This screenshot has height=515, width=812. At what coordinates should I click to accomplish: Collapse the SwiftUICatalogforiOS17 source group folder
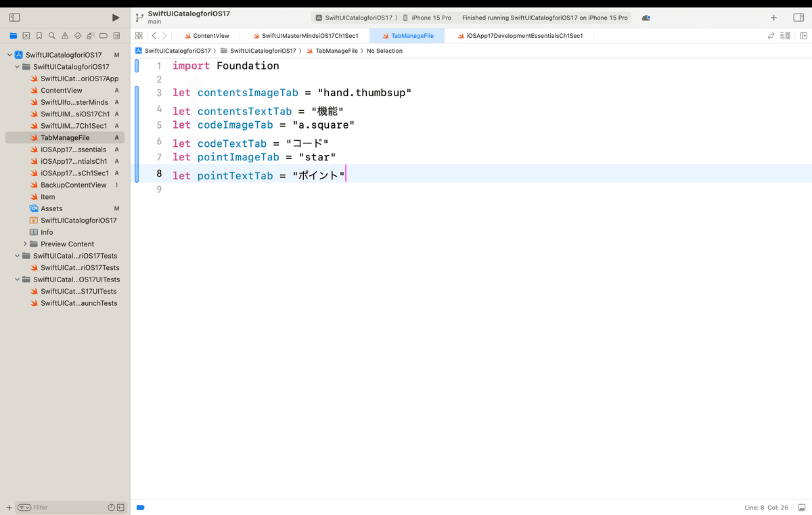(x=18, y=67)
